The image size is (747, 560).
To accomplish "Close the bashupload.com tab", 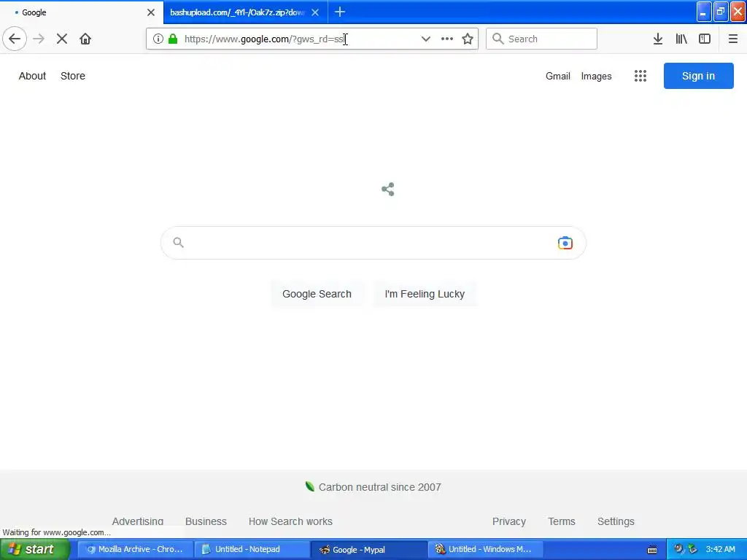I will click(x=315, y=12).
